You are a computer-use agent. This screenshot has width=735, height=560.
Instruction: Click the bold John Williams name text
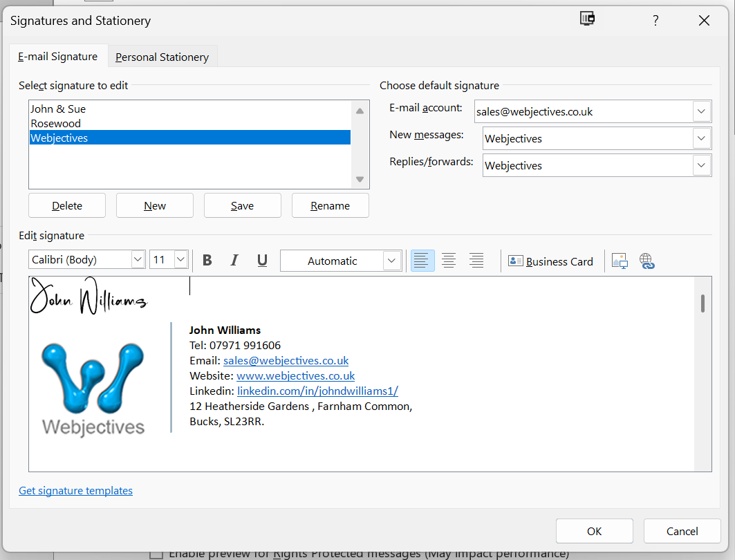coord(225,330)
